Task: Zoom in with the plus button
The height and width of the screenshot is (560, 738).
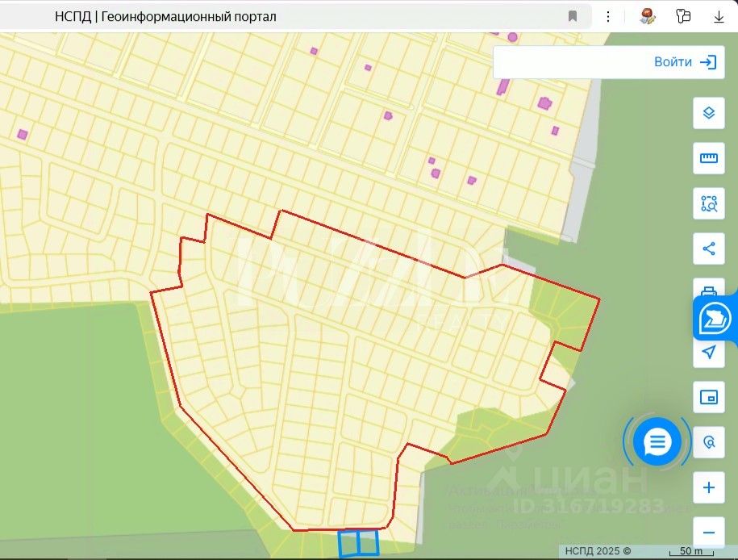Action: coord(708,487)
